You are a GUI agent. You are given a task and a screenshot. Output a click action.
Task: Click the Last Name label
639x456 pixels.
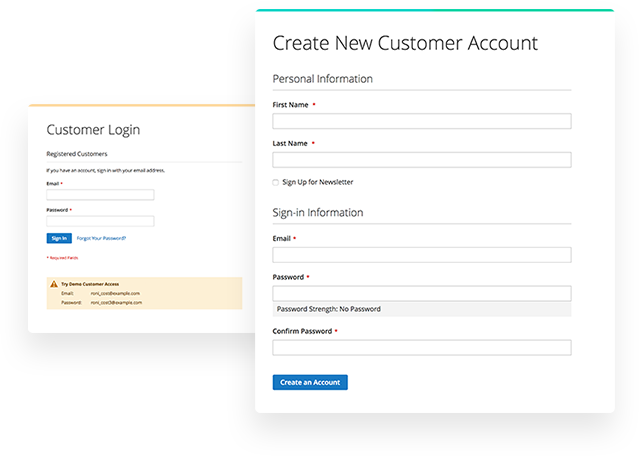(290, 143)
